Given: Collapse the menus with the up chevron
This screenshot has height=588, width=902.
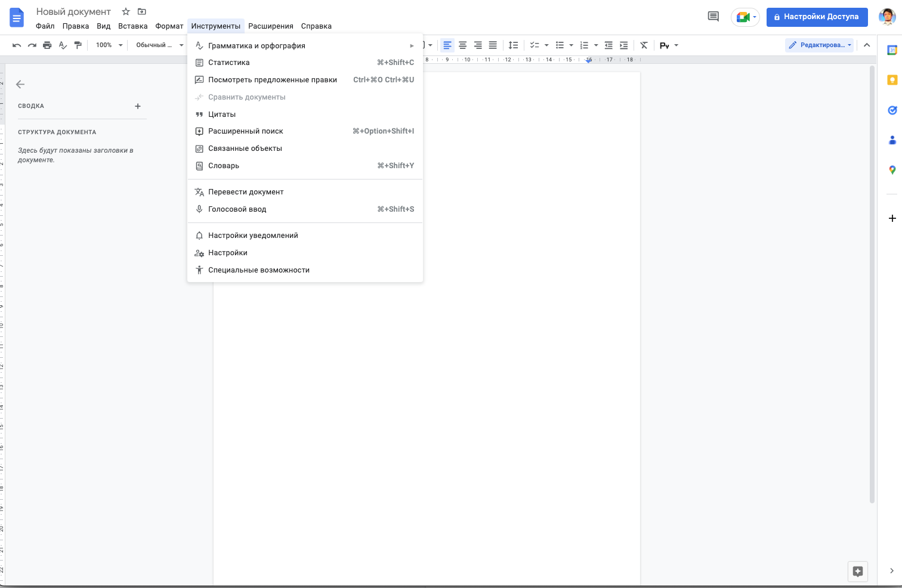Looking at the screenshot, I should 867,45.
